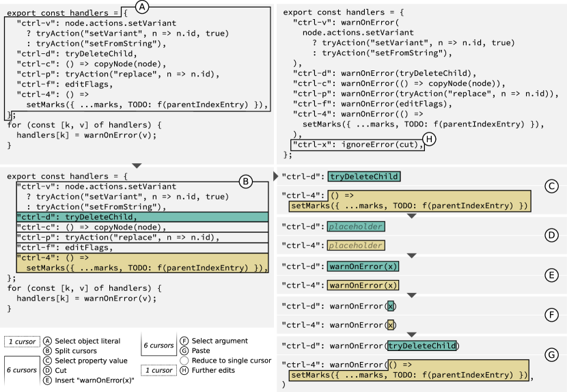Click the teal "placeholder" value
This screenshot has height=392, width=567.
[356, 227]
